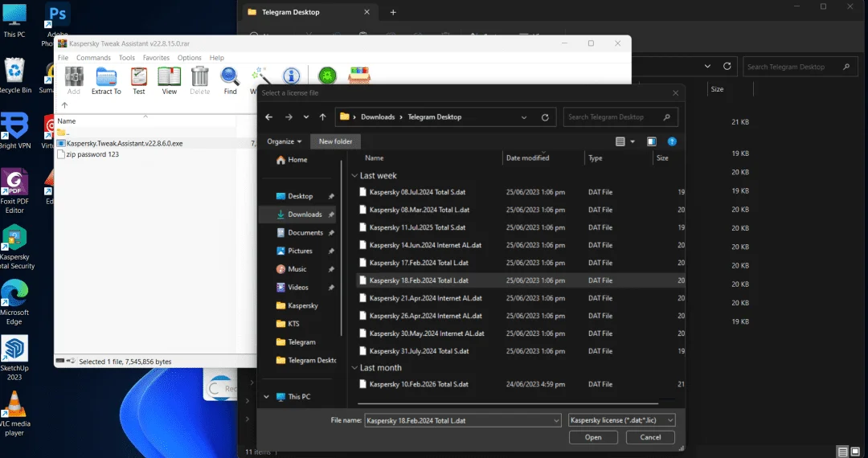
Task: Collapse the Last month group
Action: pos(355,368)
